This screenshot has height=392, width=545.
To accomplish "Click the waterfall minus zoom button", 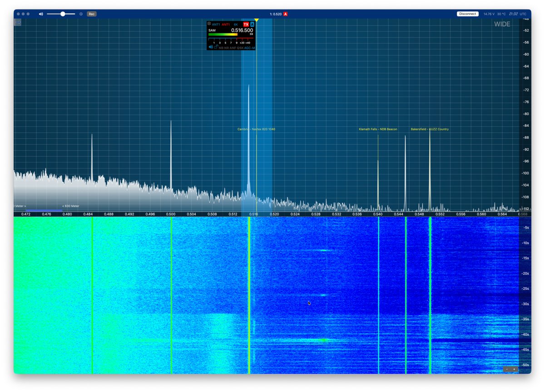I will pos(507,369).
